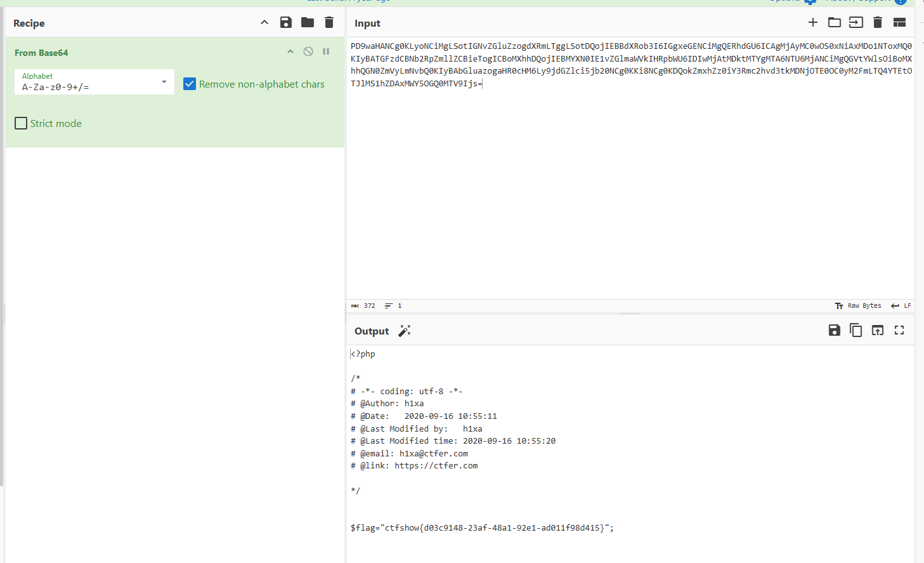Click the input line count 1
The image size is (924, 563).
[393, 306]
